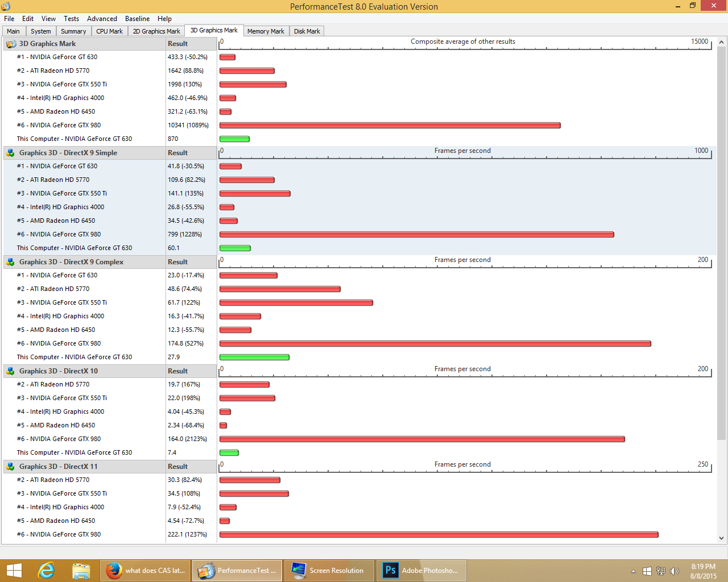Open the View menu

tap(49, 19)
